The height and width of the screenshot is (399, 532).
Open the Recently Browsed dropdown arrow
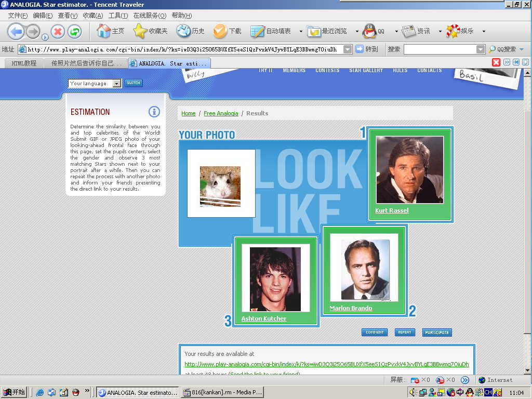(357, 32)
